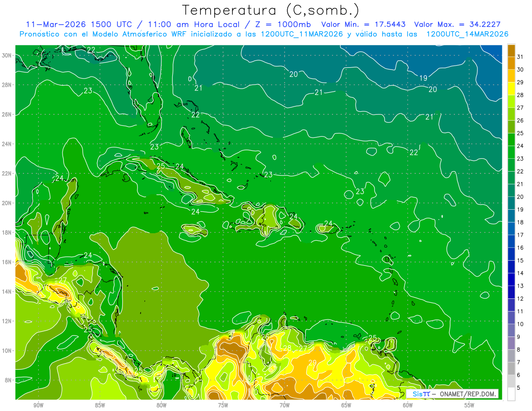Click the color scale label '12'
The height and width of the screenshot is (411, 532).
520,299
